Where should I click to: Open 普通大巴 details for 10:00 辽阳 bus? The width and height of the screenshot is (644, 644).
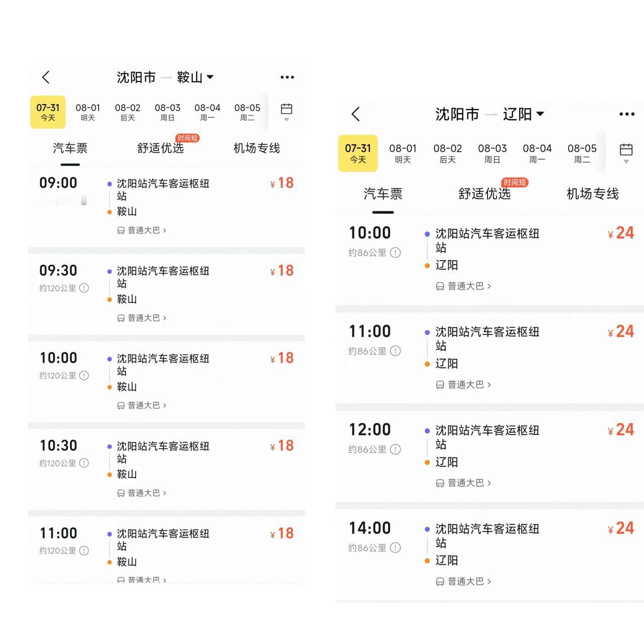coord(463,286)
